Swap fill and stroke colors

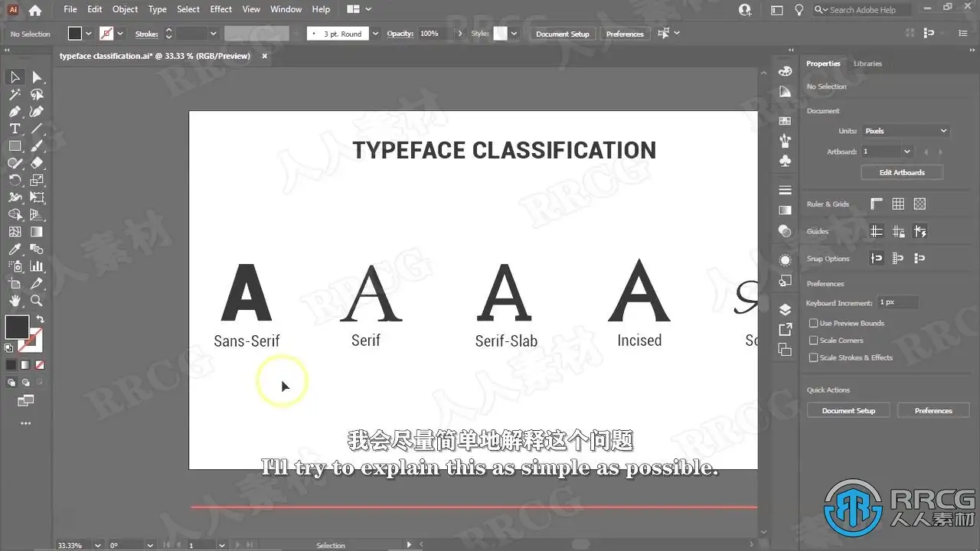[x=40, y=319]
